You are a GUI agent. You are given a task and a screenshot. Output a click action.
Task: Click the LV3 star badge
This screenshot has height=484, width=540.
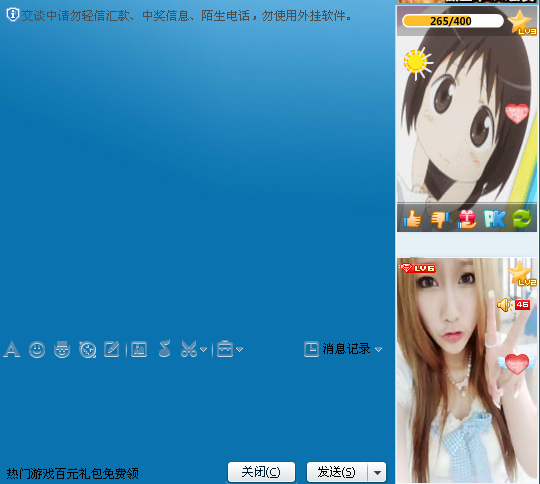coord(521,22)
